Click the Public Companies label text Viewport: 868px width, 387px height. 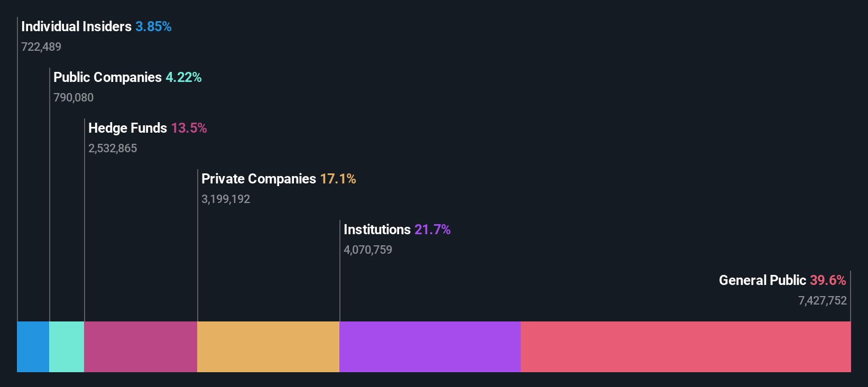pos(107,77)
